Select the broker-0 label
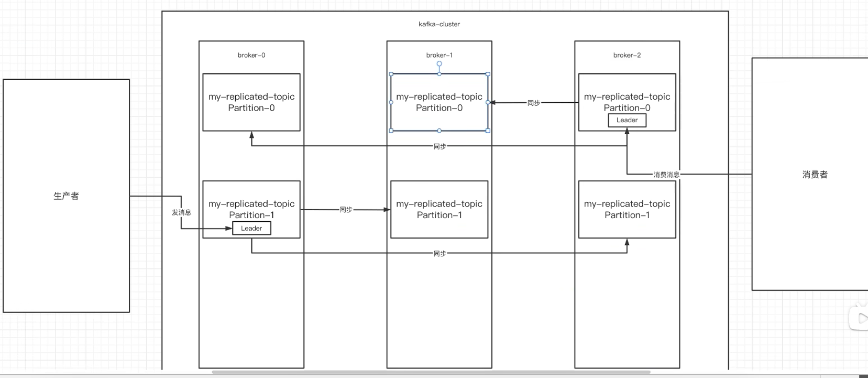 click(251, 55)
